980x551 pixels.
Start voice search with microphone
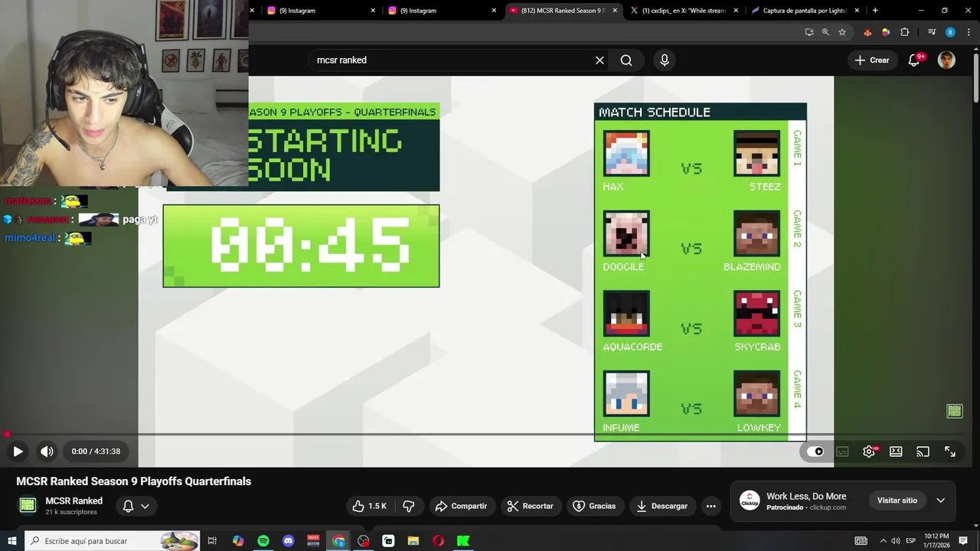pyautogui.click(x=664, y=60)
